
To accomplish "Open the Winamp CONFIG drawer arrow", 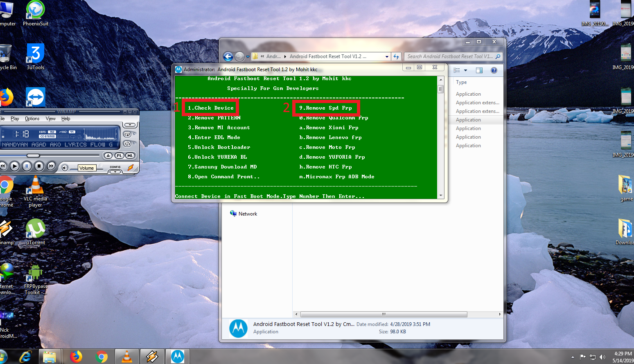I will [x=115, y=172].
